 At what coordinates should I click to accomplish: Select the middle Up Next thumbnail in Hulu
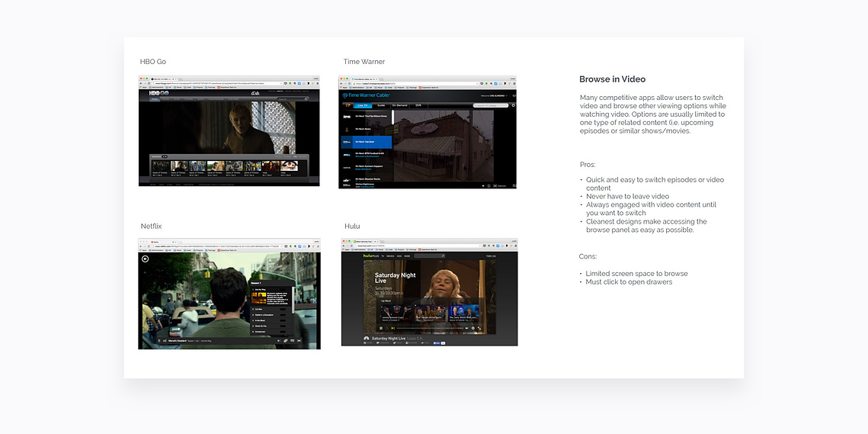430,313
